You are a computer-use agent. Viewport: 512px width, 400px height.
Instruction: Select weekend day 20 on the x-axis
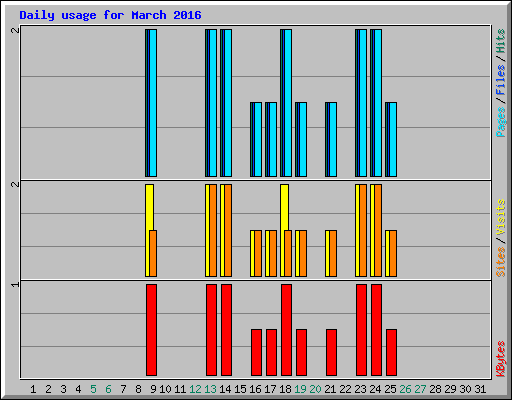point(315,389)
